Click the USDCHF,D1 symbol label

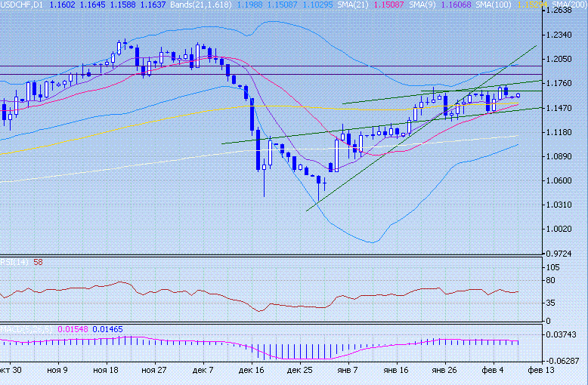[22, 5]
